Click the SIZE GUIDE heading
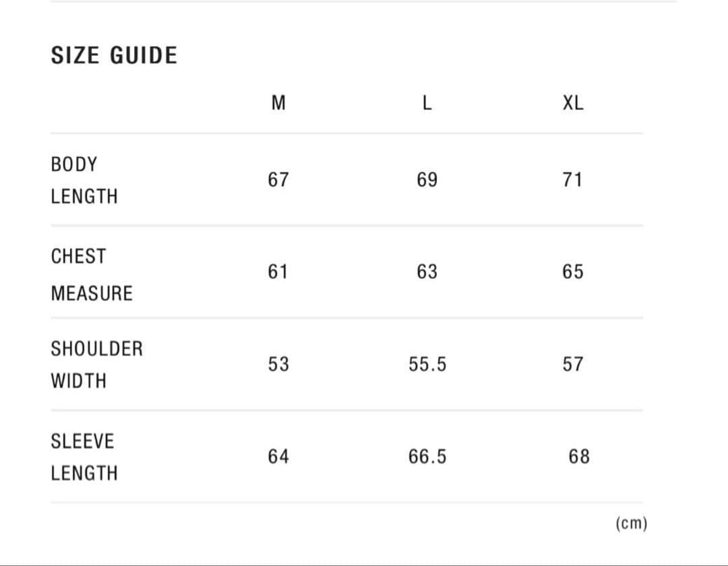 [x=114, y=55]
